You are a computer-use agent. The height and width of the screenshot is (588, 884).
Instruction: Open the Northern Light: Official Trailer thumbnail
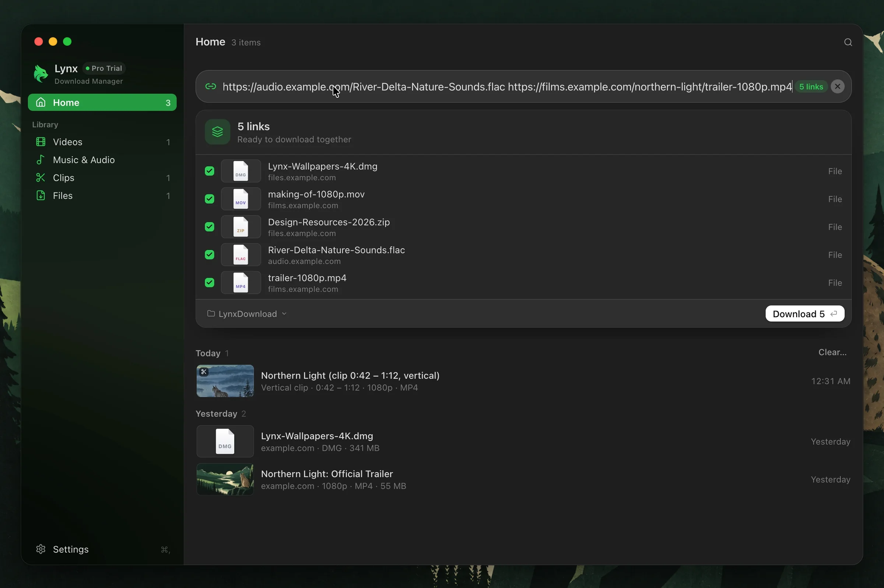click(225, 479)
